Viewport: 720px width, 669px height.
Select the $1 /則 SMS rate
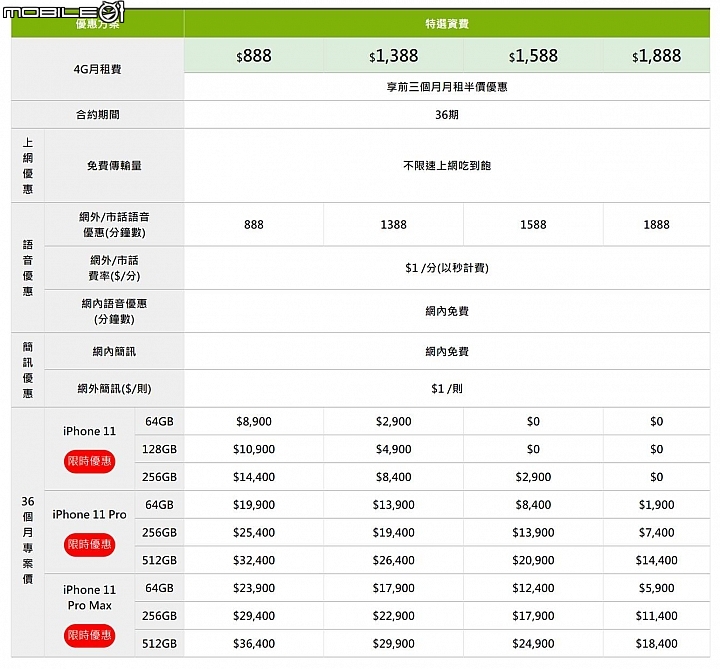pos(447,389)
